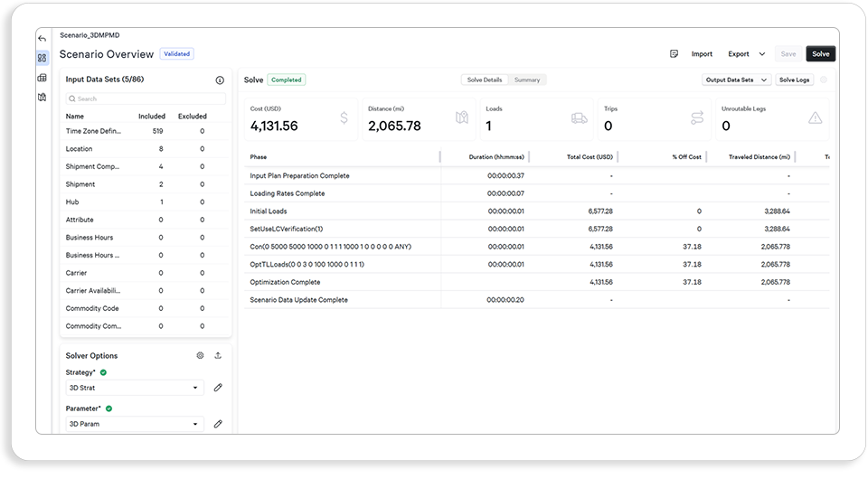Click the notes icon beside Import

click(674, 53)
